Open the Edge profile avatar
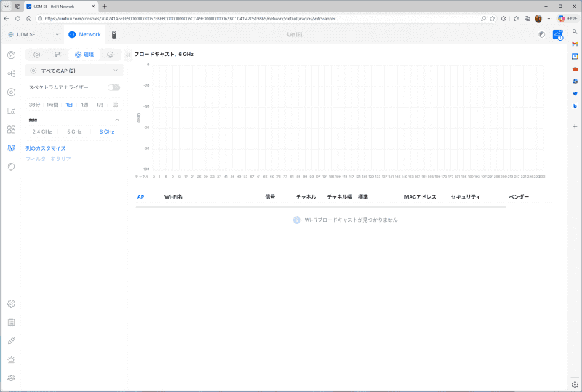582x392 pixels. (x=538, y=19)
